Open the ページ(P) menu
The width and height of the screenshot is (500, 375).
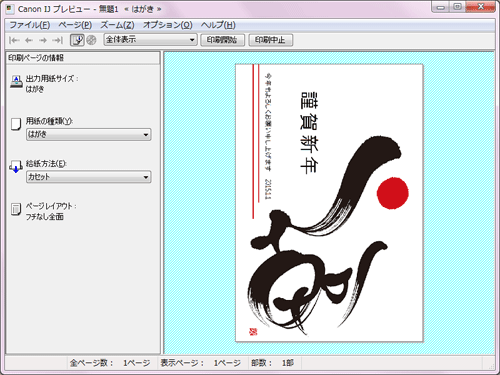75,25
